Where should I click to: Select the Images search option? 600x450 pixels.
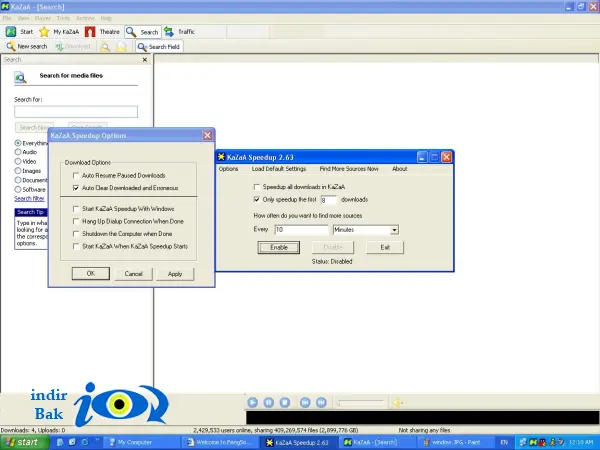point(18,171)
